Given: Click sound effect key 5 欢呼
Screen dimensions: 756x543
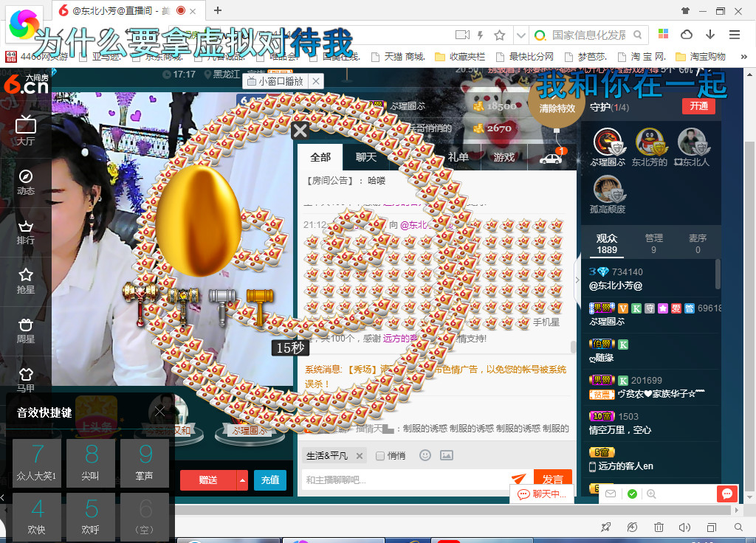Looking at the screenshot, I should pos(91,517).
